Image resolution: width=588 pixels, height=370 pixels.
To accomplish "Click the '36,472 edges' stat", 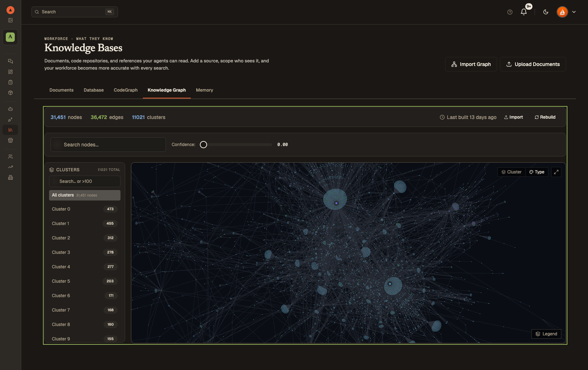I will pos(107,117).
